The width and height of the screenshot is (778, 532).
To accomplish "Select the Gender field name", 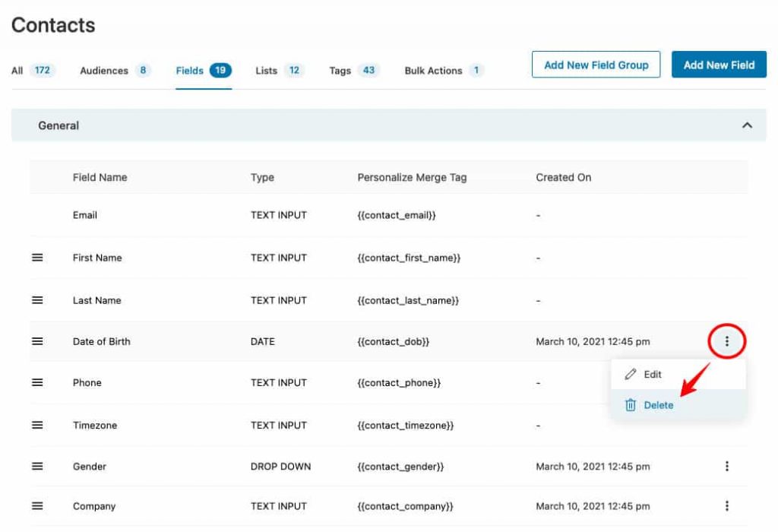I will tap(90, 467).
